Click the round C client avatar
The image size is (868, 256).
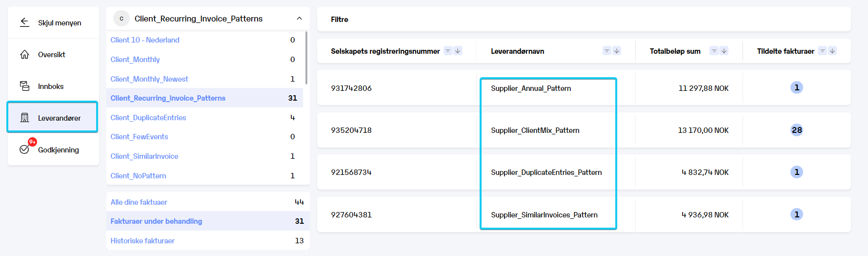121,19
